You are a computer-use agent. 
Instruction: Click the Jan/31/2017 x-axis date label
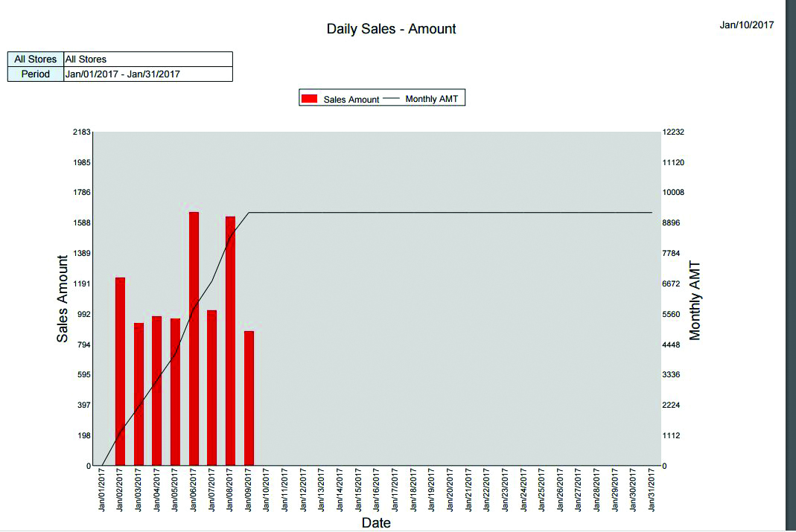(x=652, y=490)
